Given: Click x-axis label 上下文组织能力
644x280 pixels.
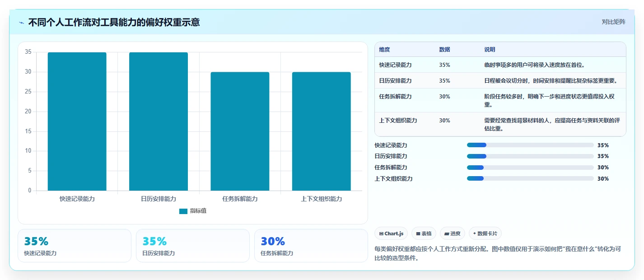Looking at the screenshot, I should pos(322,199).
